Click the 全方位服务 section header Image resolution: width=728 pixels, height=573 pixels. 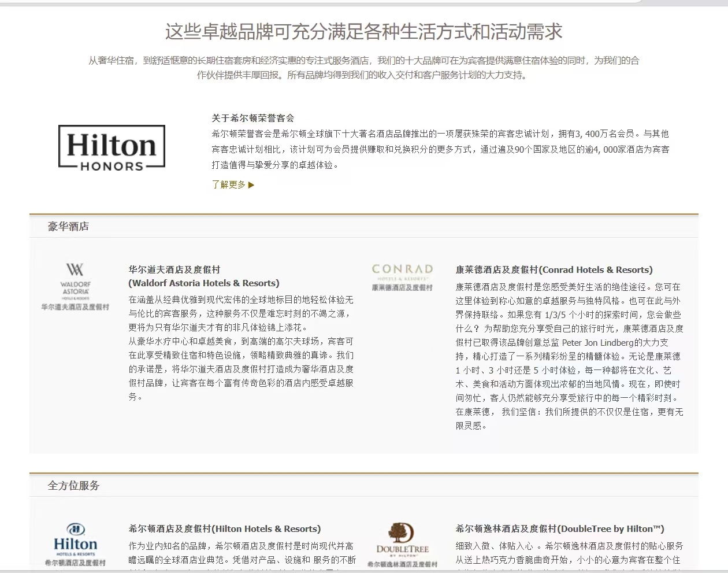[73, 486]
